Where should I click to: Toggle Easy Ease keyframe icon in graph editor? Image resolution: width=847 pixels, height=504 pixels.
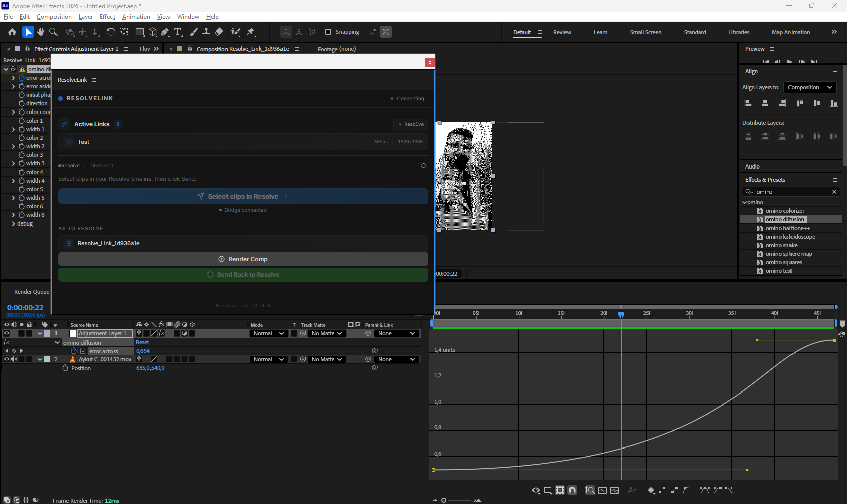point(705,490)
